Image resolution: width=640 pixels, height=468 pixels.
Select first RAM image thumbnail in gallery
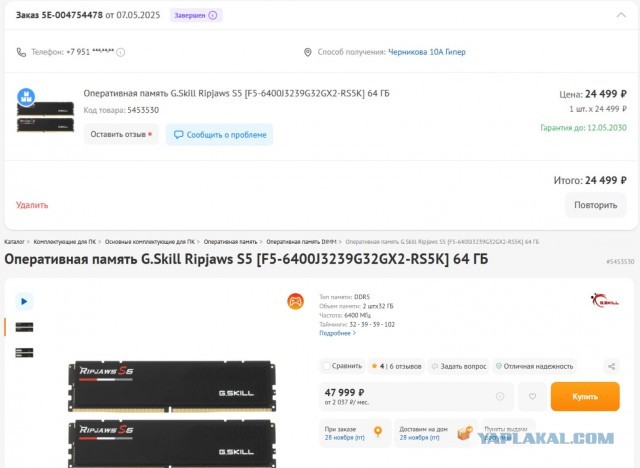[x=24, y=327]
